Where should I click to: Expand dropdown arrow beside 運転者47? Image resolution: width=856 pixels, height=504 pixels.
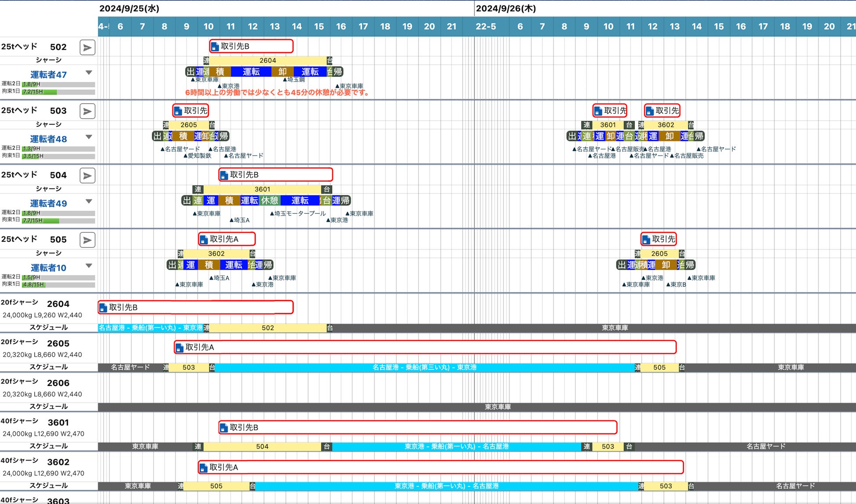coord(89,72)
